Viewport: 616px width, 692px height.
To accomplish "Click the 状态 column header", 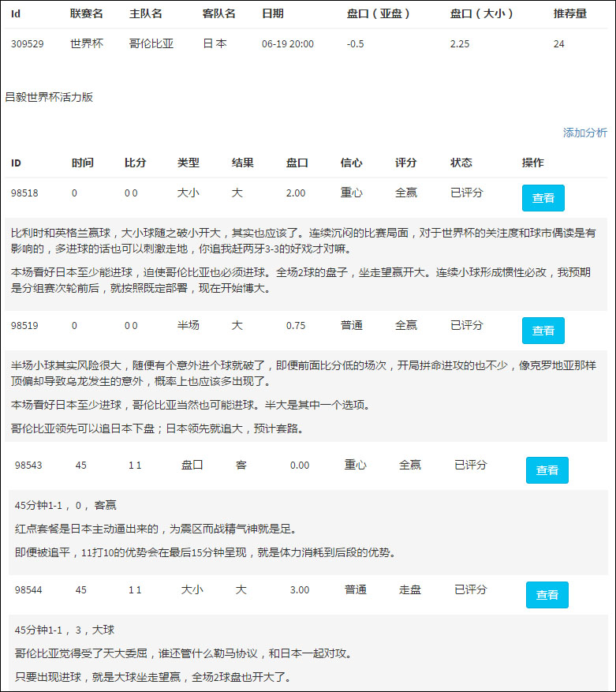I will tap(461, 163).
